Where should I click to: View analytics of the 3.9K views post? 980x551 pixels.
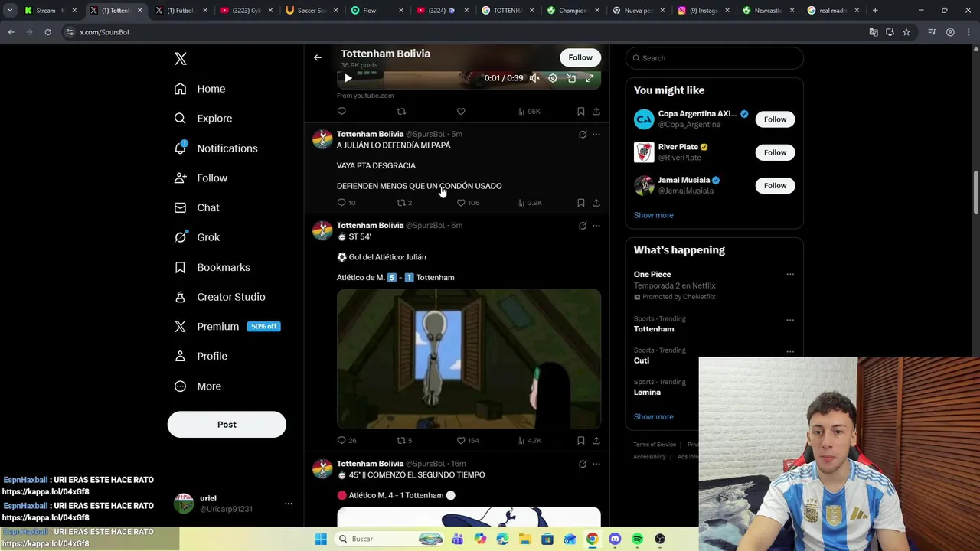[529, 203]
